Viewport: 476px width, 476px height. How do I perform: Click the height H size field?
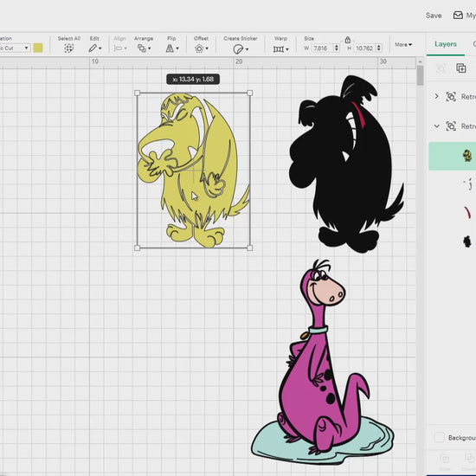click(365, 48)
